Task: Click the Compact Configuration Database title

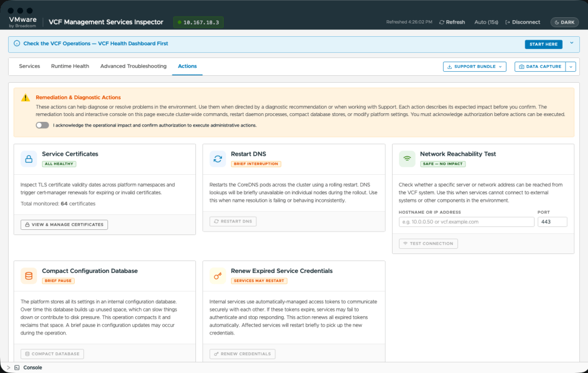Action: [x=90, y=271]
